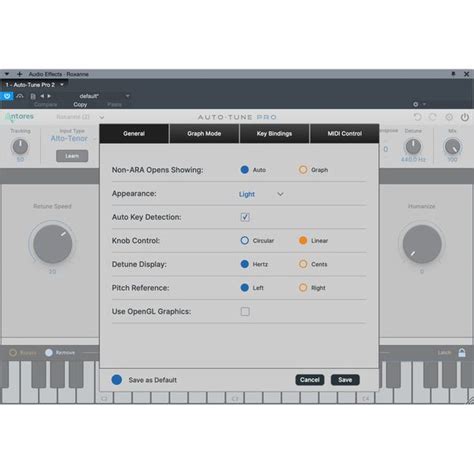Click Cancel in the preferences dialog
Viewport: 474px width, 474px height.
tap(310, 380)
